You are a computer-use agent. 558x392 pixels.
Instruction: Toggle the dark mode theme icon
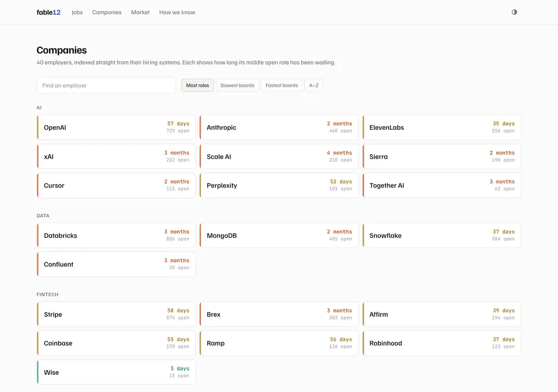(x=514, y=12)
